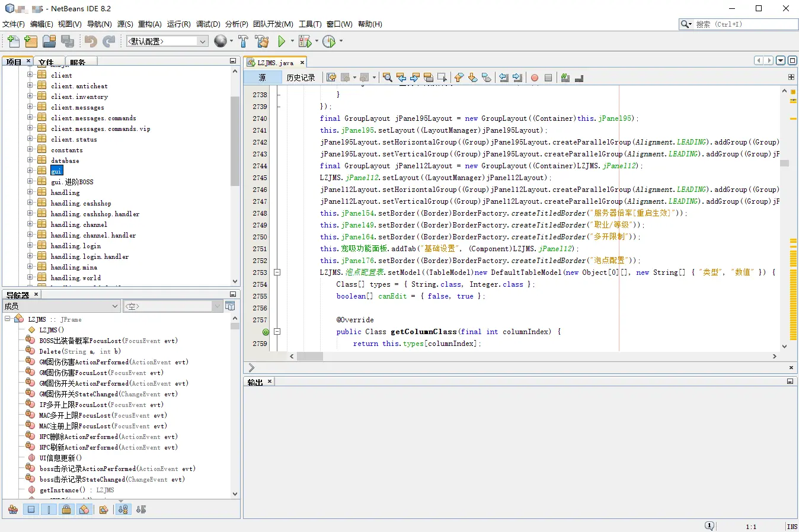This screenshot has height=532, width=799.
Task: Click the Debug Project icon
Action: 305,41
